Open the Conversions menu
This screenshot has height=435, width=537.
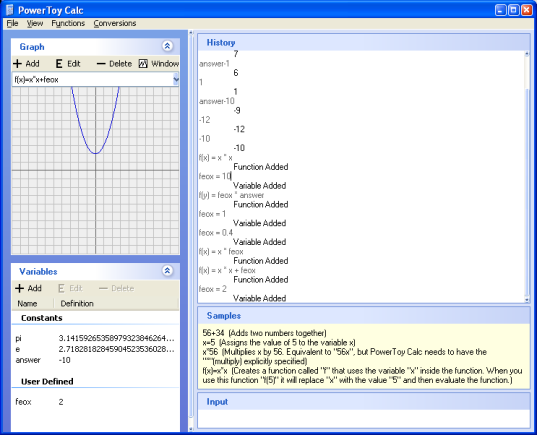tap(115, 23)
